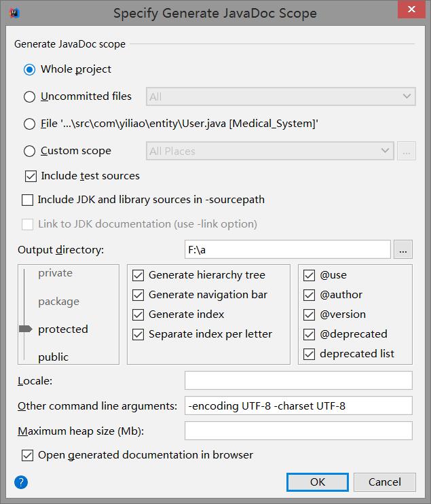Uncheck the @deprecated tag checkbox

tap(310, 335)
